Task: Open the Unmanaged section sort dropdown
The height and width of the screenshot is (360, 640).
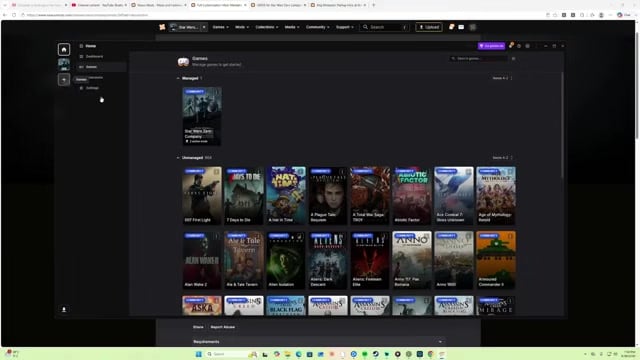Action: click(x=502, y=158)
